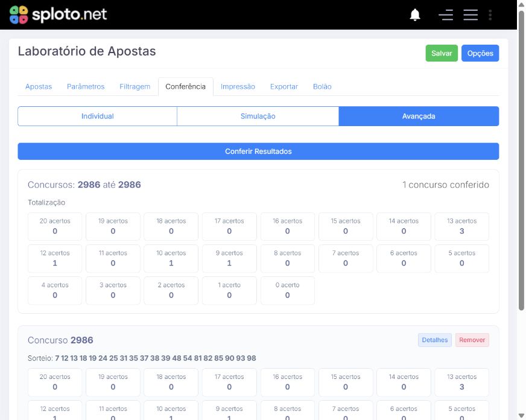Click Totalização '15 acertos' card
526x420 pixels.
pyautogui.click(x=346, y=226)
